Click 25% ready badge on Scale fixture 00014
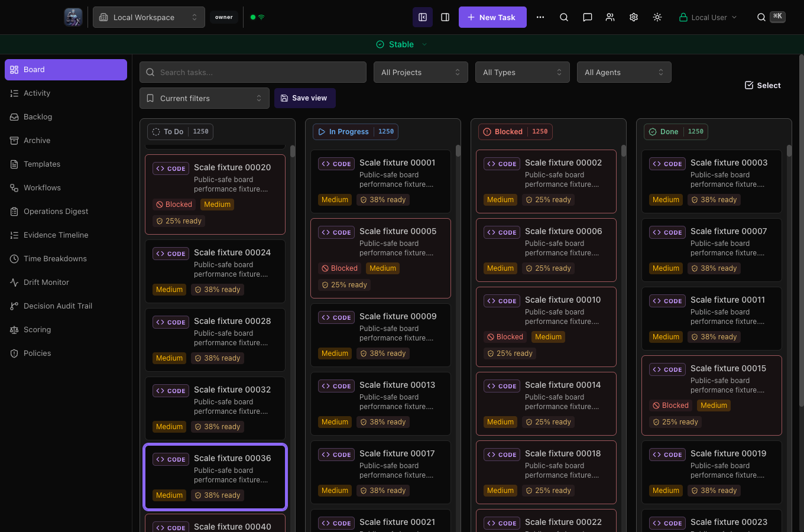 coord(548,422)
